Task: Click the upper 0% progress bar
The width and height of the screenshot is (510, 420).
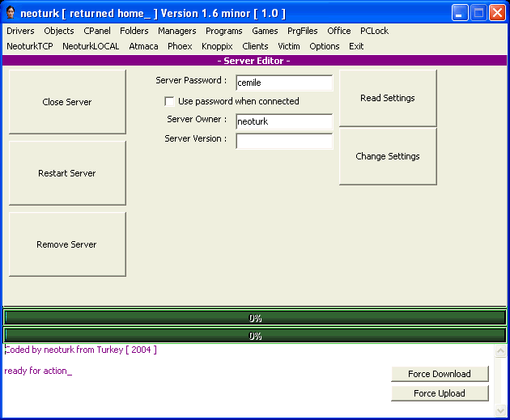Action: (x=255, y=318)
